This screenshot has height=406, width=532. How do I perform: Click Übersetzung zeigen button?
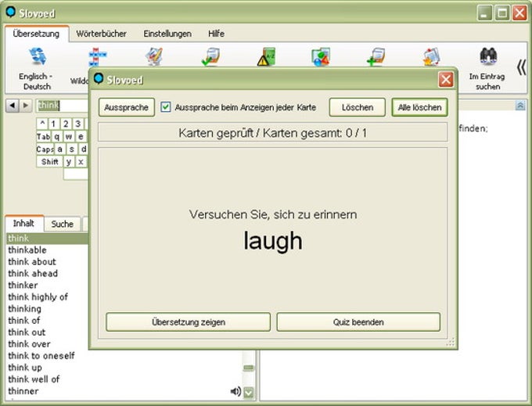point(189,322)
